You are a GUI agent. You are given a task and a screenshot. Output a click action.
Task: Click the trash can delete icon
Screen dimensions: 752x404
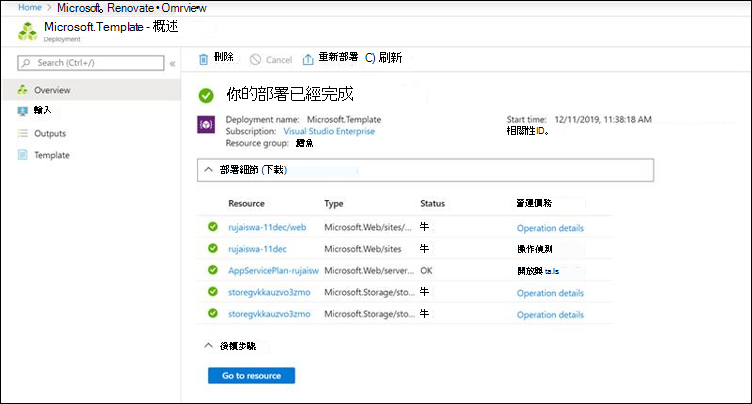[x=203, y=59]
